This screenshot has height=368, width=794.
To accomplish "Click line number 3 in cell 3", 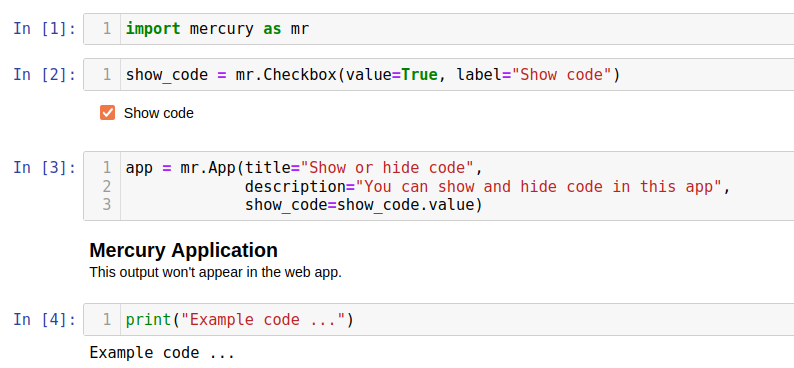I will pyautogui.click(x=106, y=205).
